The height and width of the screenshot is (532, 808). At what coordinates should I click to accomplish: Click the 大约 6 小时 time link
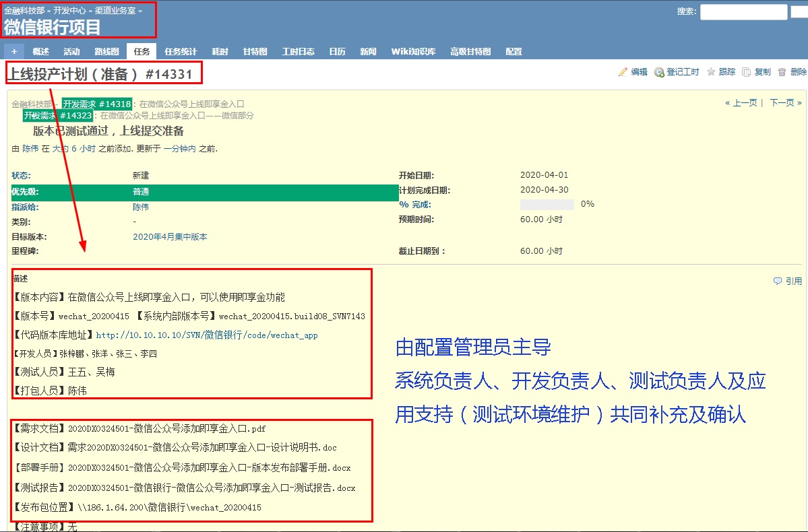point(73,149)
